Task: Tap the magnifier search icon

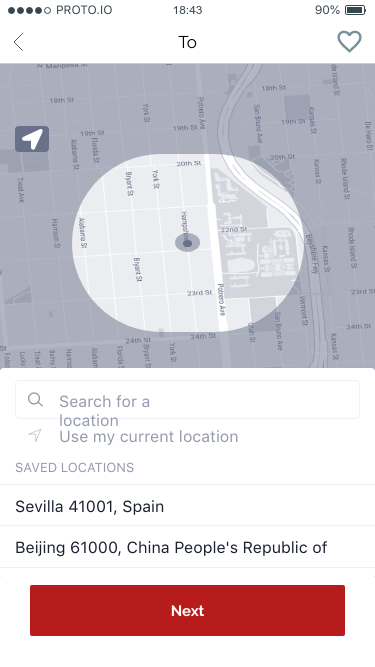Action: coord(35,399)
